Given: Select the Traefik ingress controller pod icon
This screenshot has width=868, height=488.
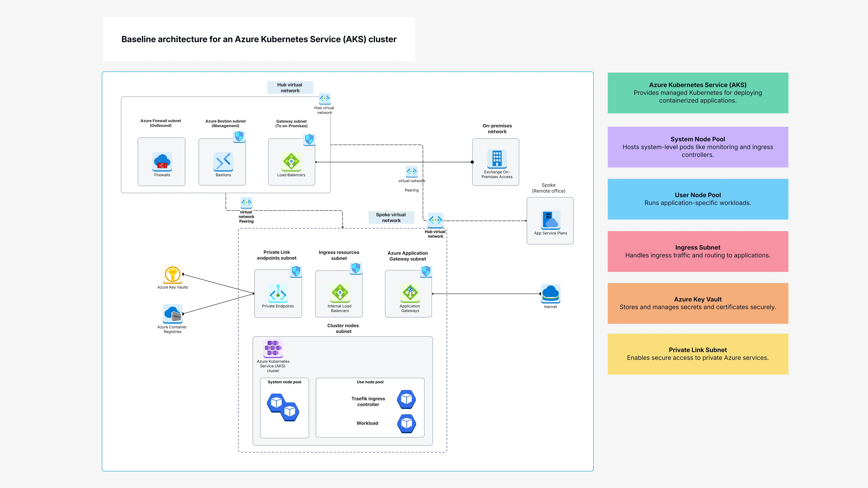Looking at the screenshot, I should click(406, 399).
